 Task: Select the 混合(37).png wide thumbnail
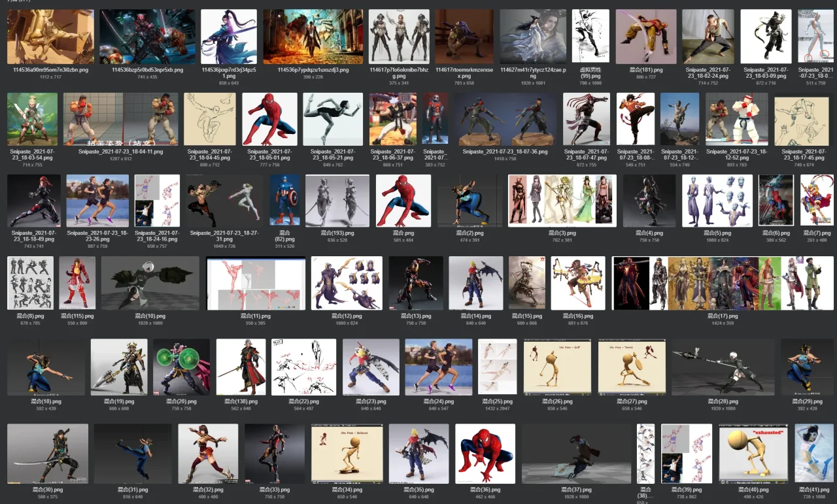pyautogui.click(x=576, y=454)
